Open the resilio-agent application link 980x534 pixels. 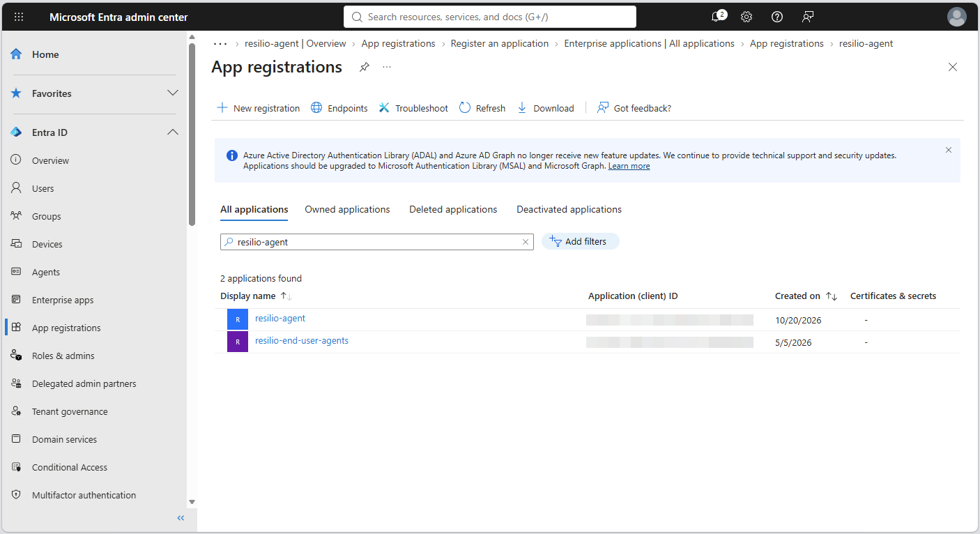(280, 319)
